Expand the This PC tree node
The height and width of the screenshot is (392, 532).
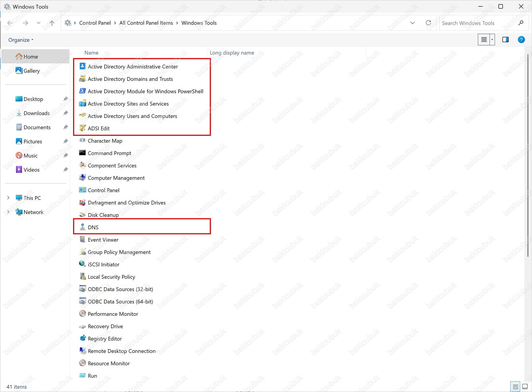tap(8, 197)
